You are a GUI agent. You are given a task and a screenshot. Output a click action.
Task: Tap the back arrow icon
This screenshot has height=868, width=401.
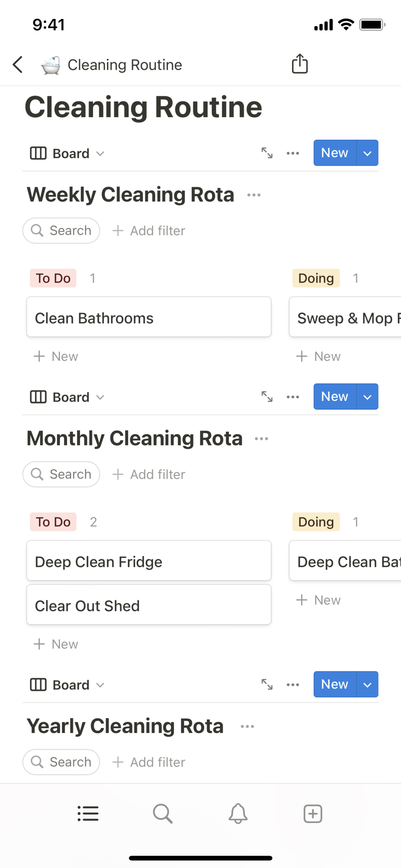pyautogui.click(x=18, y=65)
